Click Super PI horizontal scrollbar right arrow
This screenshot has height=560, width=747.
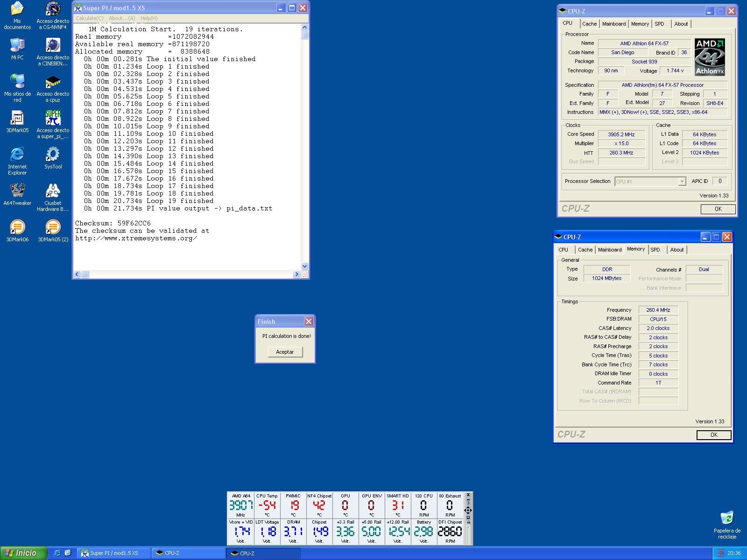click(296, 274)
